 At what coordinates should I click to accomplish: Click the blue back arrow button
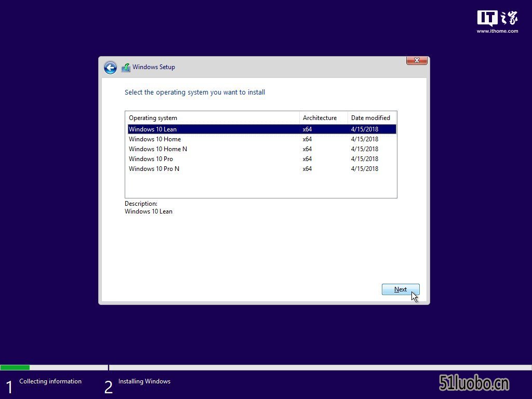(110, 68)
